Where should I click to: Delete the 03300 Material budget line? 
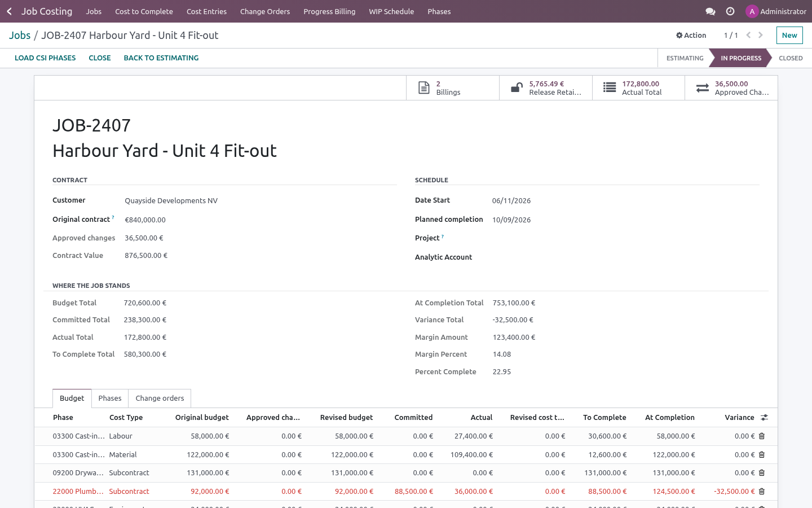pos(762,455)
